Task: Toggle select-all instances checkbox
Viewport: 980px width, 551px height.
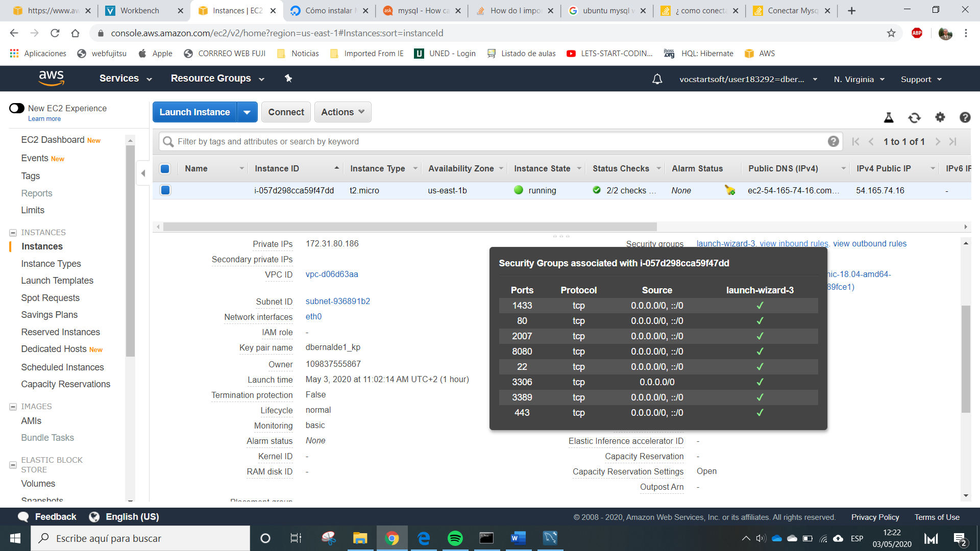Action: click(165, 168)
